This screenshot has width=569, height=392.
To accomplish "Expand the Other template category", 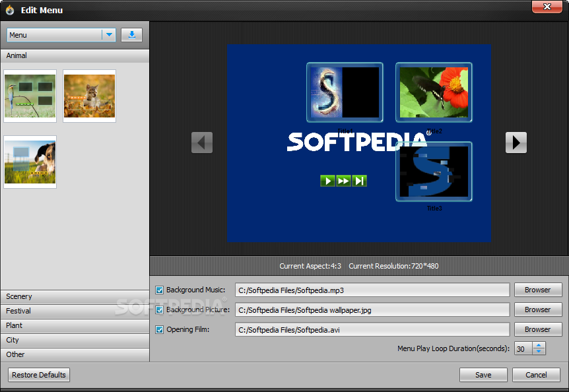I will click(x=75, y=354).
